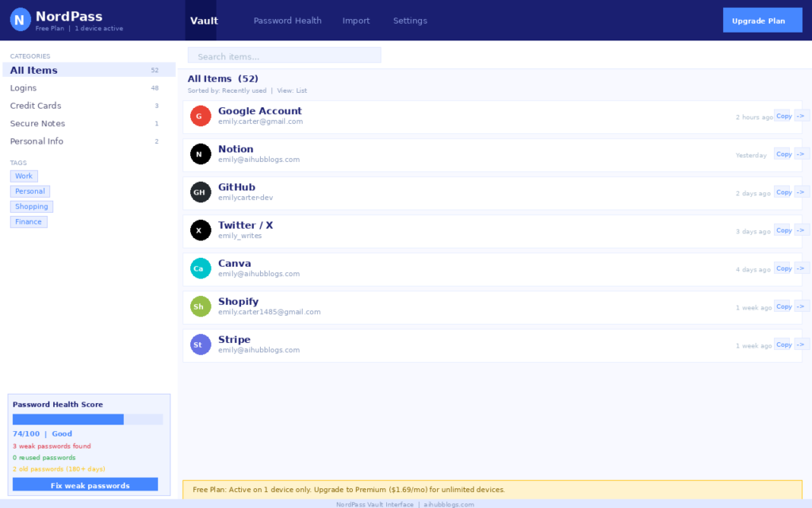Image resolution: width=812 pixels, height=508 pixels.
Task: Click the NordPass N logo icon
Action: click(20, 20)
